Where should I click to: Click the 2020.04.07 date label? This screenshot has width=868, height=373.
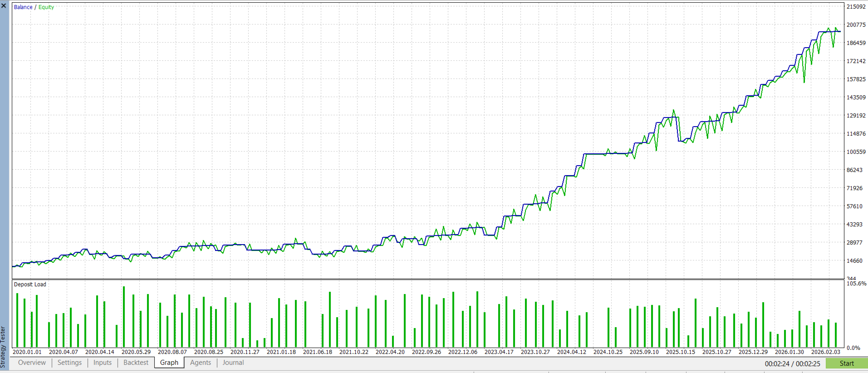[x=64, y=352]
